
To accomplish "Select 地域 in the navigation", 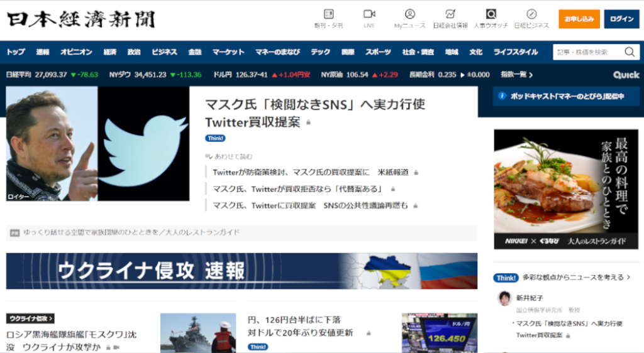I will pyautogui.click(x=452, y=52).
